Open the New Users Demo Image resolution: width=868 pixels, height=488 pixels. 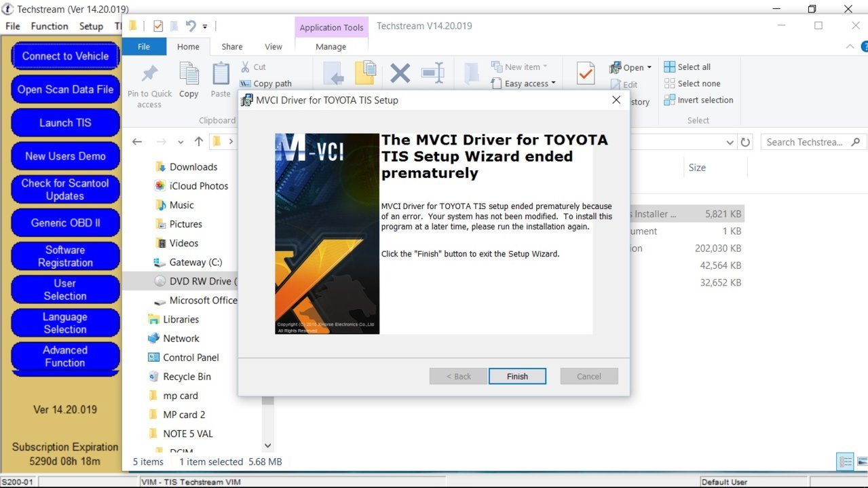tap(65, 155)
